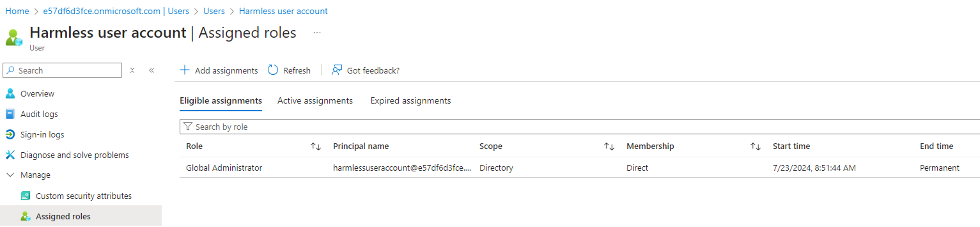Image resolution: width=980 pixels, height=227 pixels.
Task: Click the Add assignments plus icon
Action: [185, 70]
